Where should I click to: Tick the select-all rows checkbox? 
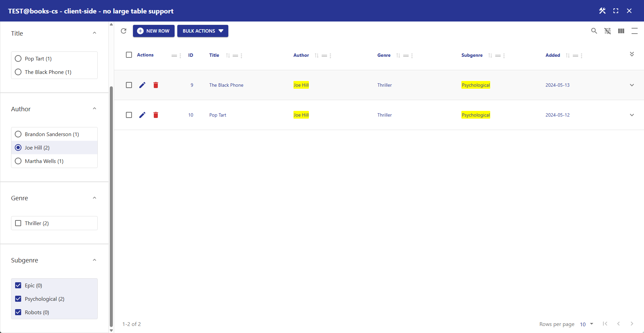[129, 55]
